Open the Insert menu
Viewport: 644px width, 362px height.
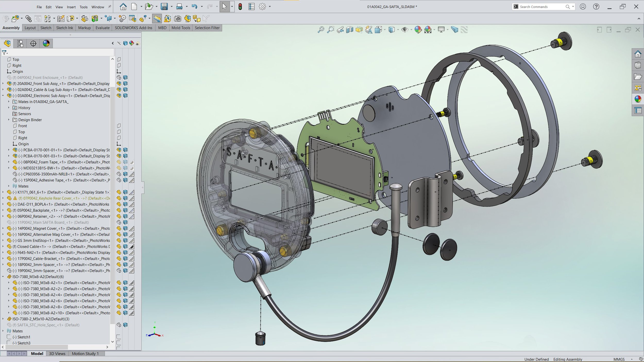[x=71, y=7]
